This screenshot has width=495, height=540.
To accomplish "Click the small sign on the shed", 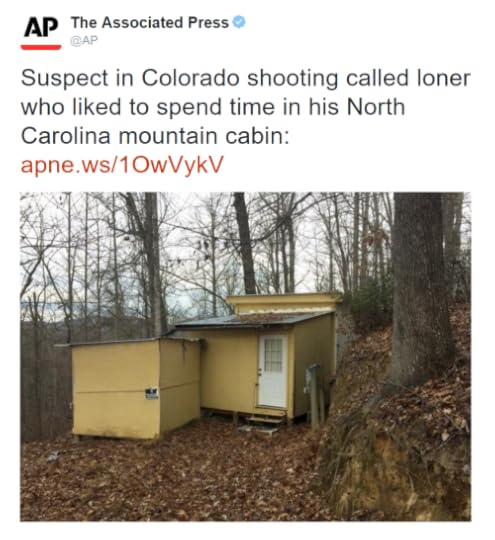I will [x=152, y=393].
